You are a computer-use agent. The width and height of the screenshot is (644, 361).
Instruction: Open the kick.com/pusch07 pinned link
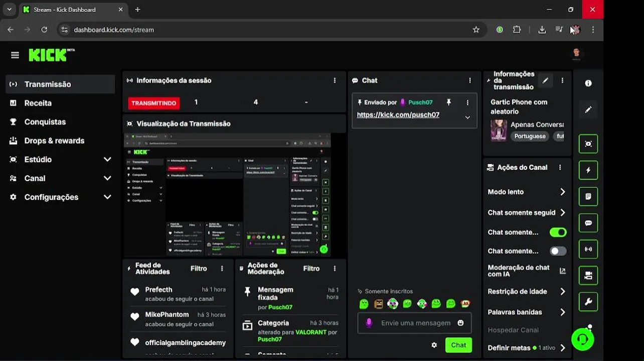pos(398,115)
